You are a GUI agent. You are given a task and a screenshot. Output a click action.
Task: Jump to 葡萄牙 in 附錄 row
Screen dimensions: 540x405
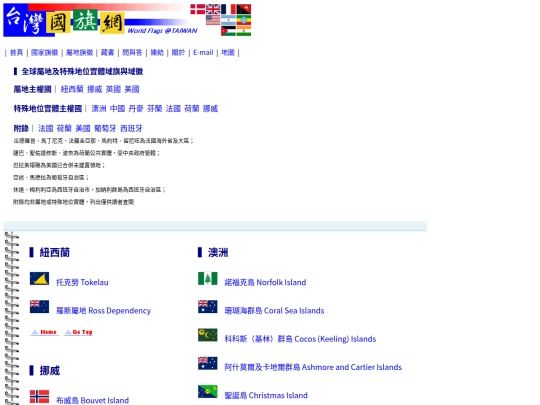105,128
